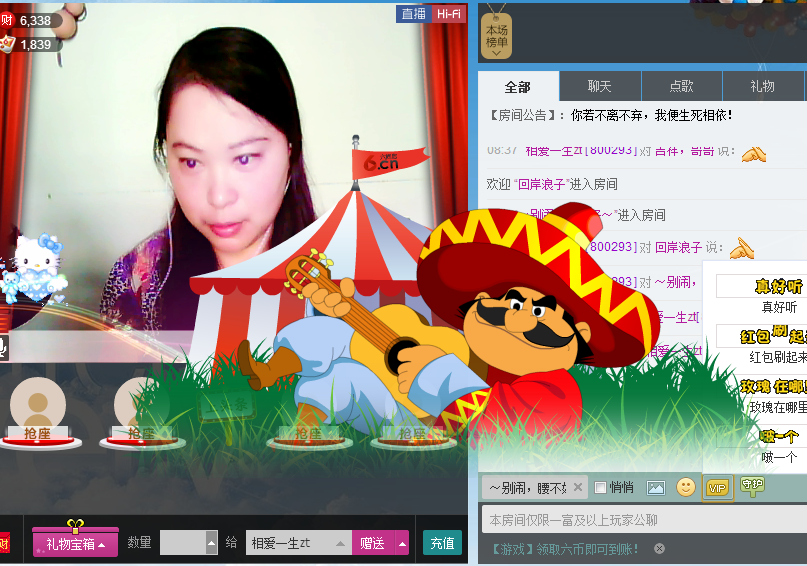Viewport: 807px width, 566px height.
Task: Grab the third 抢座 seat
Action: [309, 433]
